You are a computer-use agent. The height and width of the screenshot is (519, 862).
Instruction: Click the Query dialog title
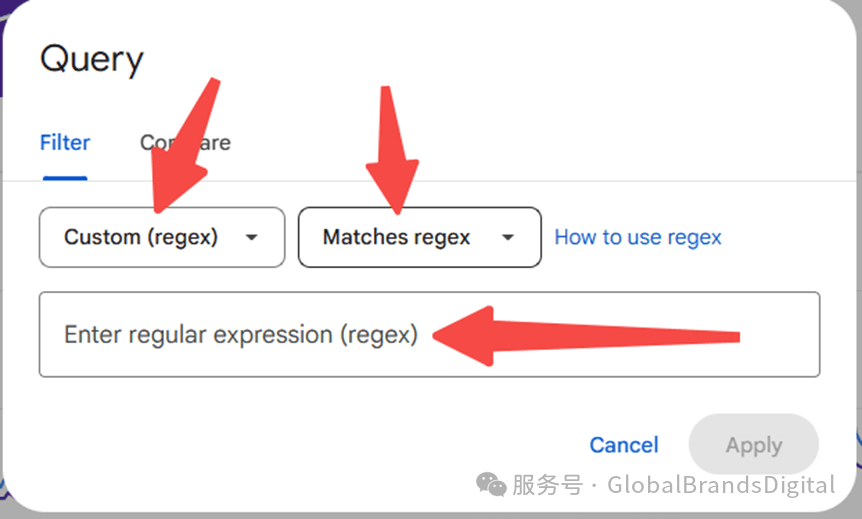pos(92,60)
